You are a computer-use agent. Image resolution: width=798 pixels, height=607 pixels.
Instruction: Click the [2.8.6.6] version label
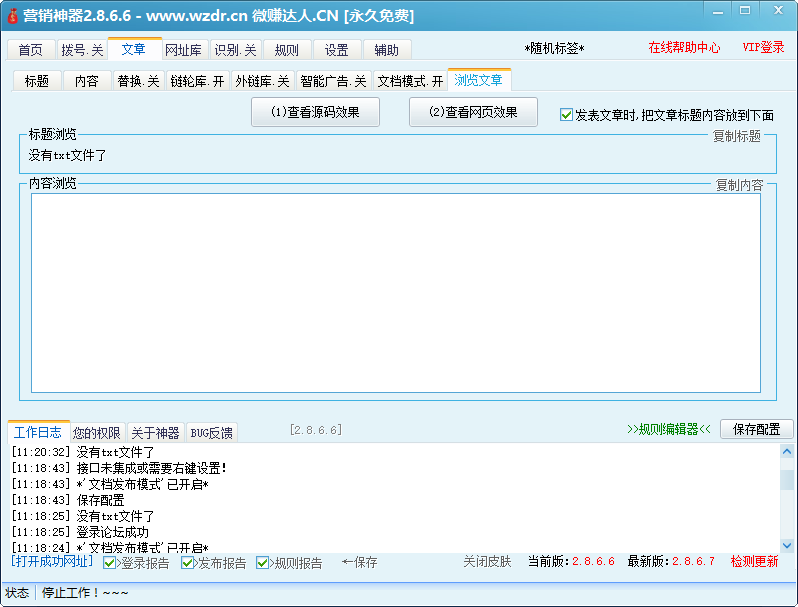(316, 430)
